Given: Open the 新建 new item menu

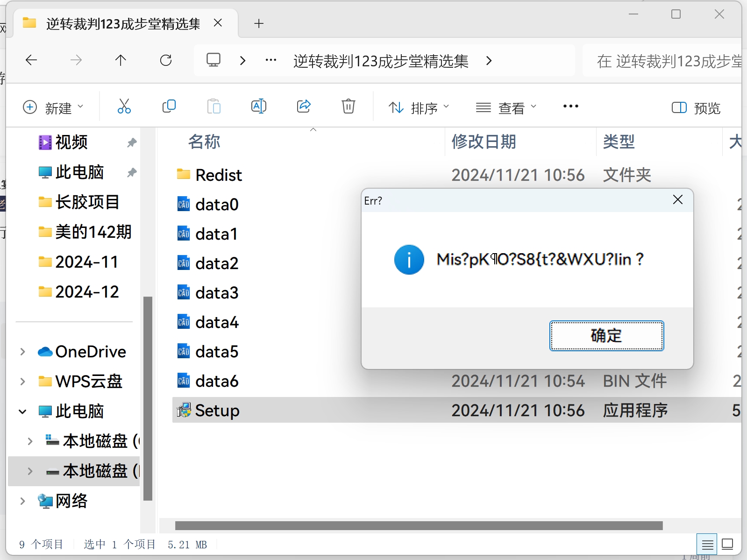Looking at the screenshot, I should coord(53,108).
